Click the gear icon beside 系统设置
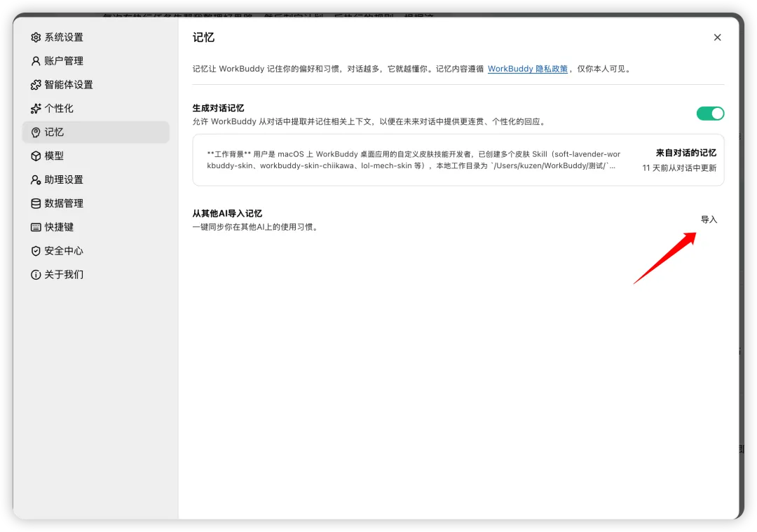This screenshot has height=532, width=757. [36, 37]
